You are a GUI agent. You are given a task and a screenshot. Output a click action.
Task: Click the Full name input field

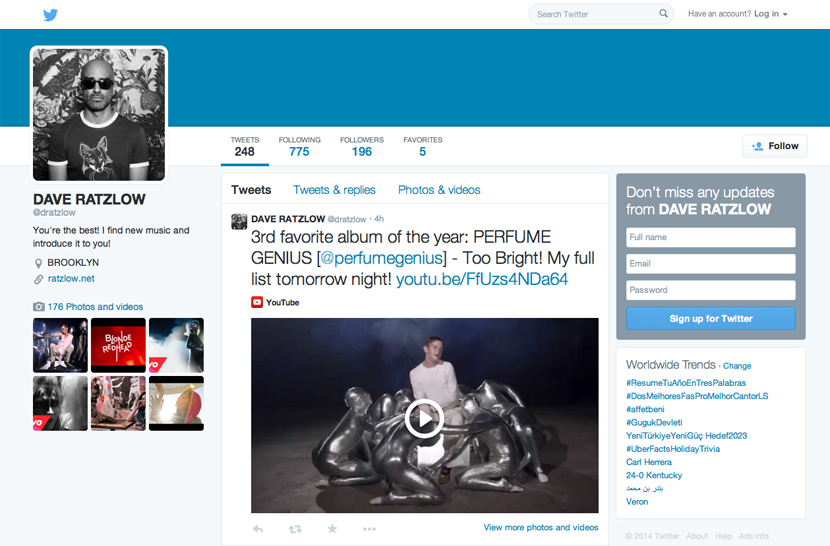tap(711, 237)
